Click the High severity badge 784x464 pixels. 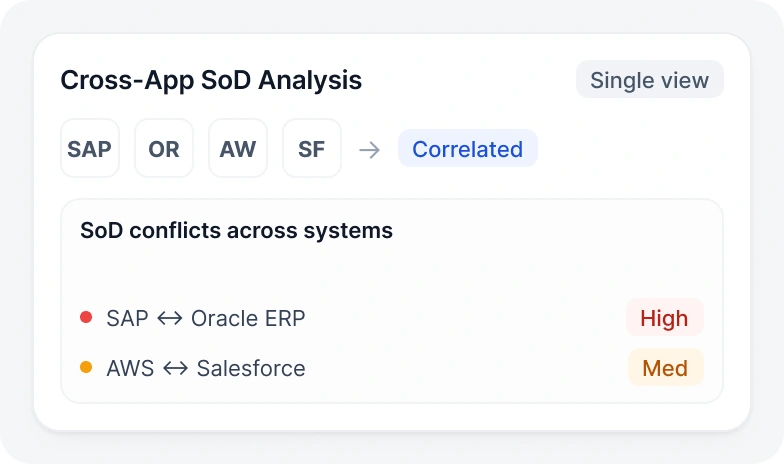point(664,318)
